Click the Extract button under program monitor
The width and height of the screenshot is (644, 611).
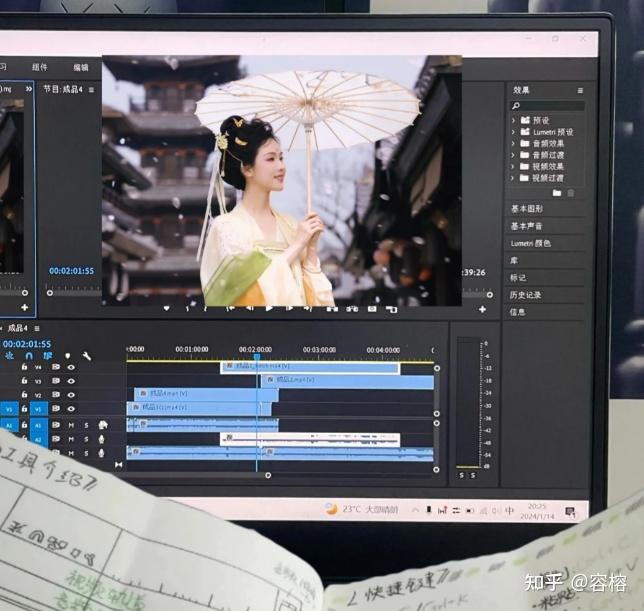click(352, 308)
